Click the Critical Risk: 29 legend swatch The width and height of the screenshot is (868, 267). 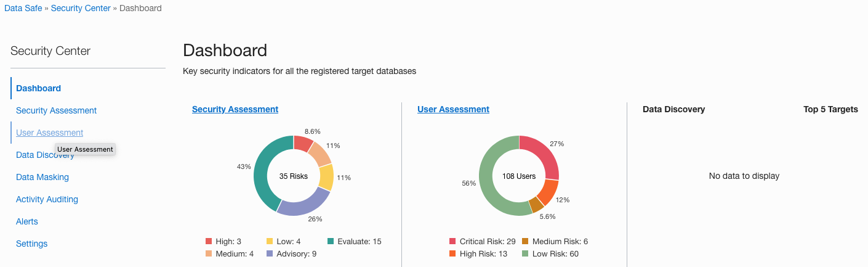pos(453,242)
